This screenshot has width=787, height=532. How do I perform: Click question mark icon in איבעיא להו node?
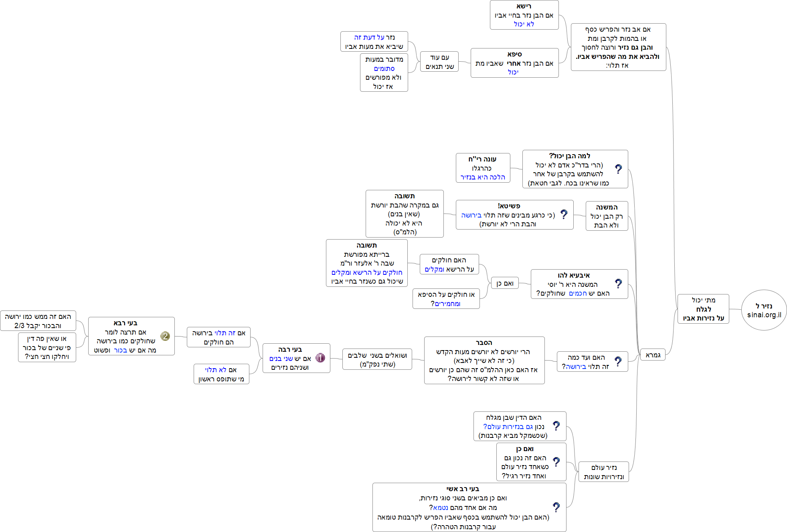(x=618, y=284)
